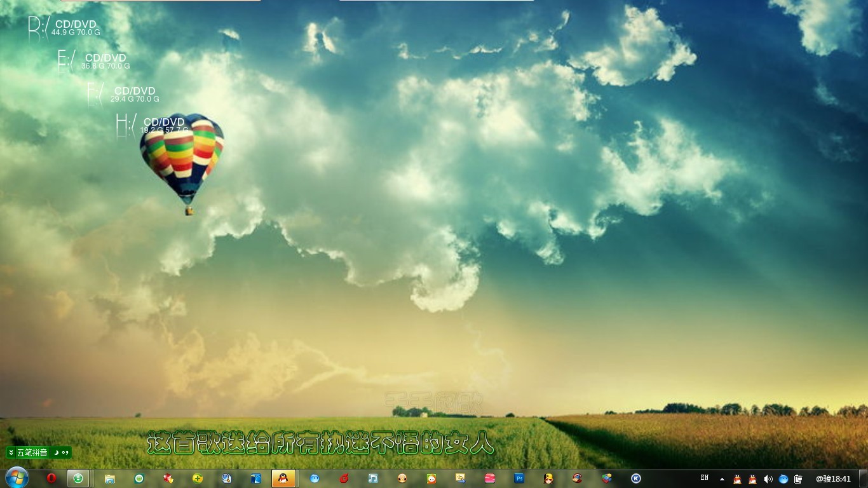The image size is (868, 488).
Task: Switch to the green e browser taskbar button
Action: (x=78, y=478)
